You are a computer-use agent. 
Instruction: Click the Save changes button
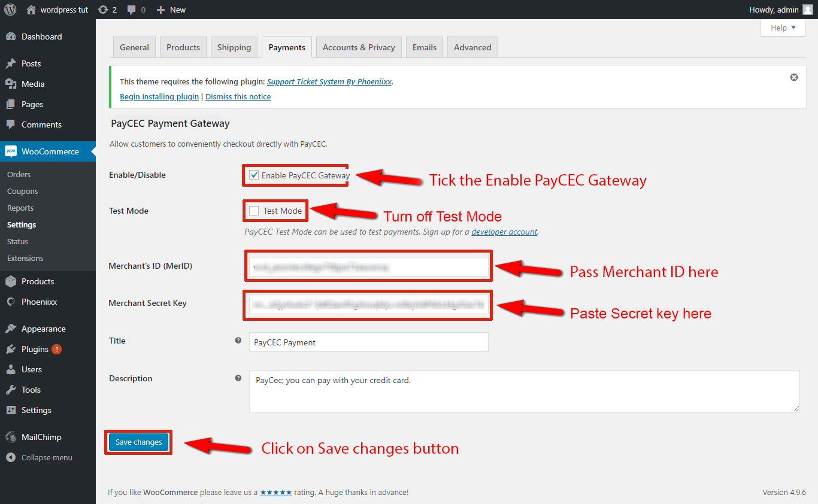[138, 442]
